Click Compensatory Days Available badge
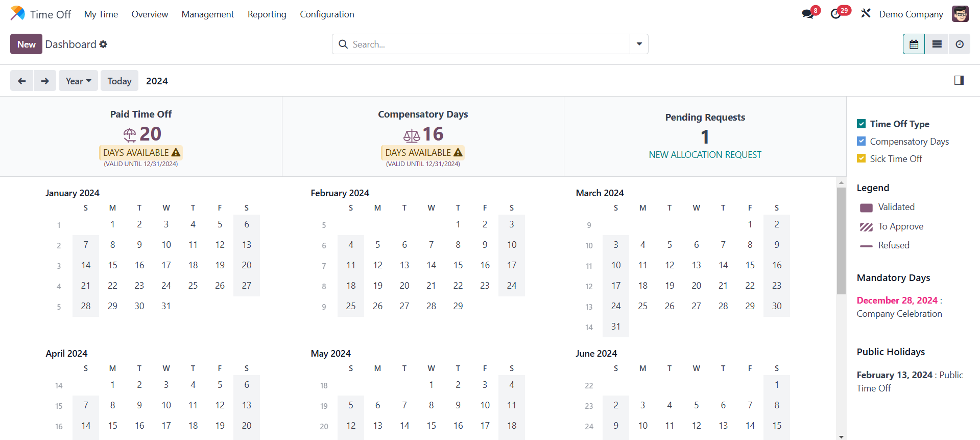The height and width of the screenshot is (440, 980). 423,152
